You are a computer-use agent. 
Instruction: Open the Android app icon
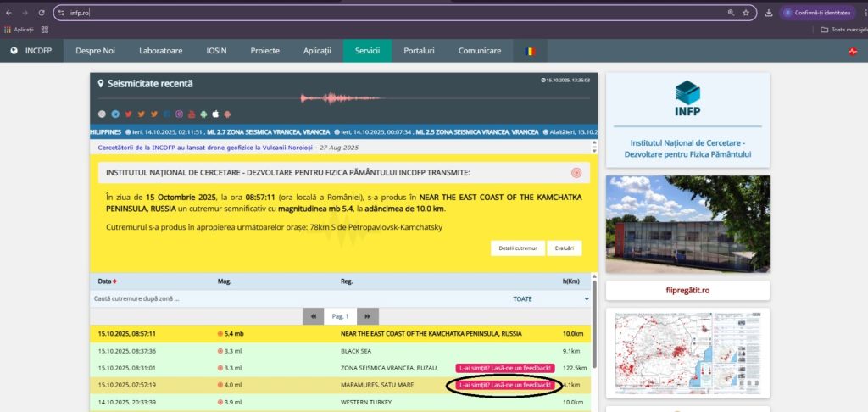[x=204, y=114]
